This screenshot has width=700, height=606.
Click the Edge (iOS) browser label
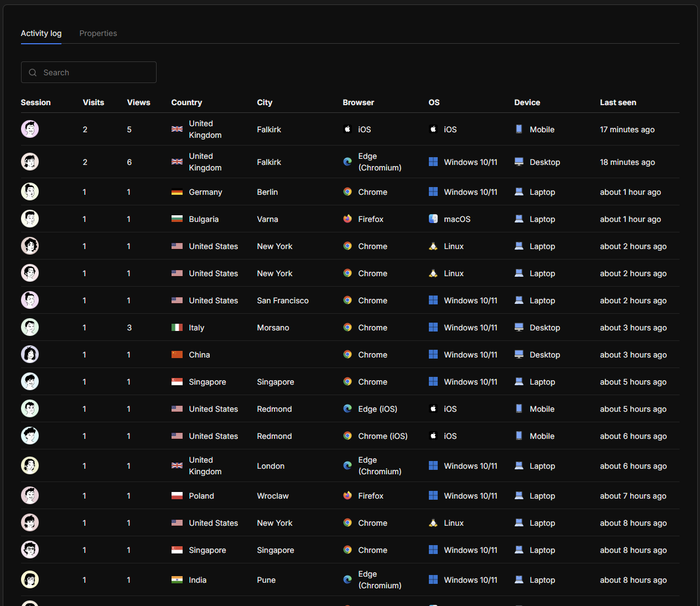pos(377,409)
